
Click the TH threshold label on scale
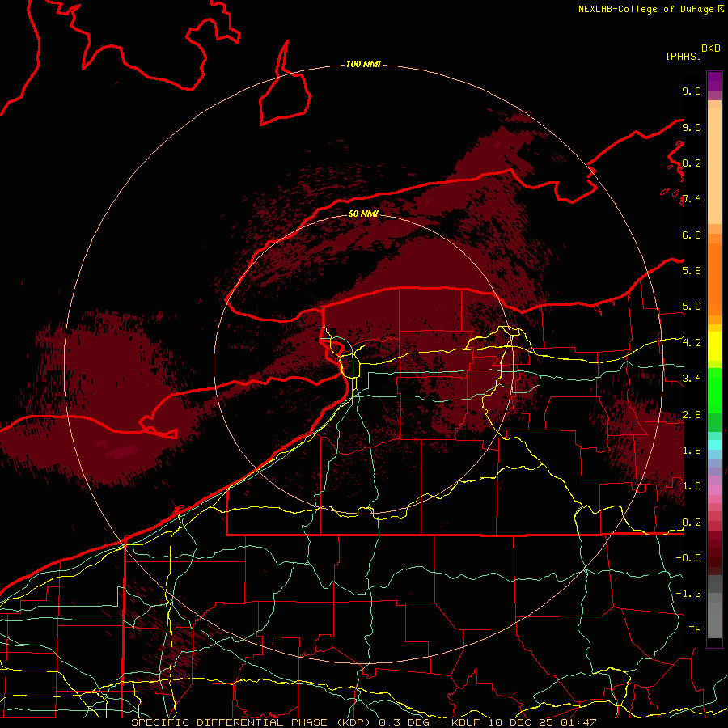[695, 630]
